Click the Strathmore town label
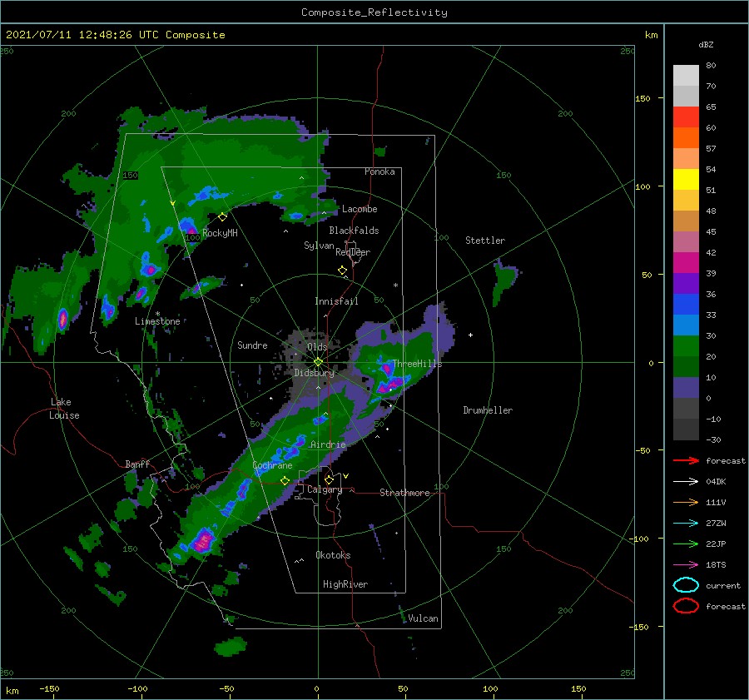The image size is (749, 700). click(x=404, y=493)
